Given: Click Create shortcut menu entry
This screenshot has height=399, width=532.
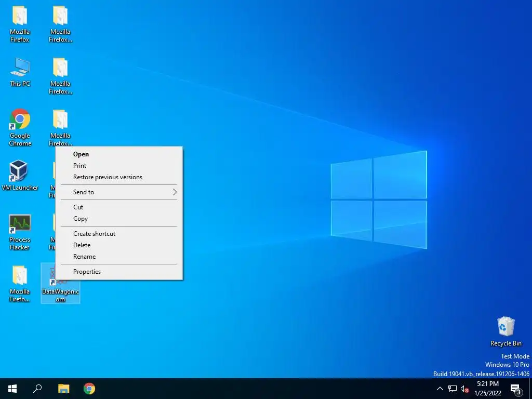Looking at the screenshot, I should point(119,233).
